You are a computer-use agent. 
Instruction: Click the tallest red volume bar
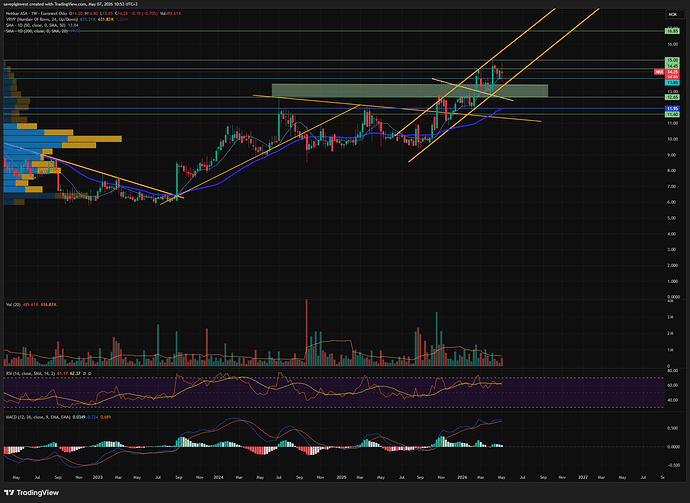307,333
